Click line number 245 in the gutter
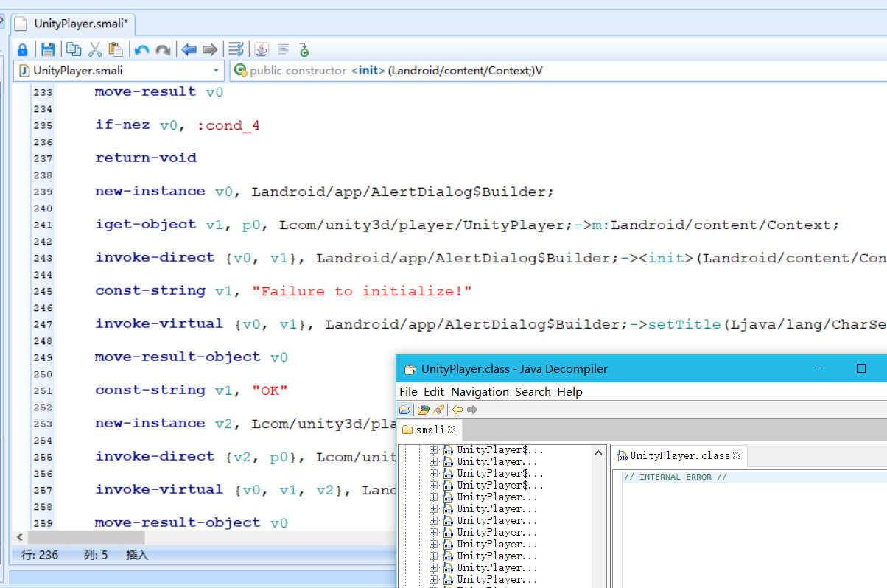Screen dimensions: 887x588 pyautogui.click(x=43, y=291)
